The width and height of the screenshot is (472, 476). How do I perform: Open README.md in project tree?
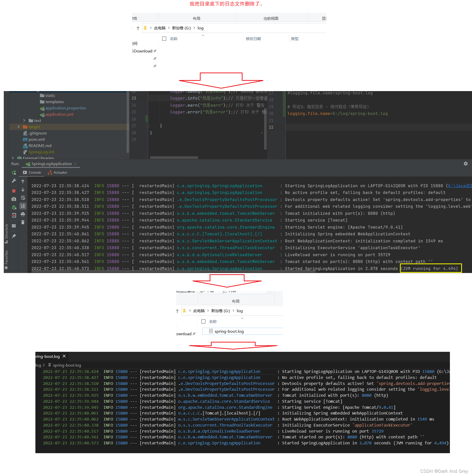coord(37,146)
